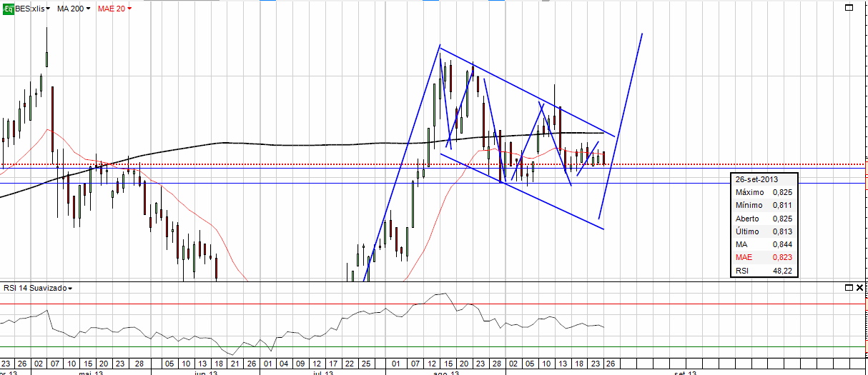Click the 'mai 13' month label on the time axis
The height and width of the screenshot is (375, 868).
(x=91, y=372)
